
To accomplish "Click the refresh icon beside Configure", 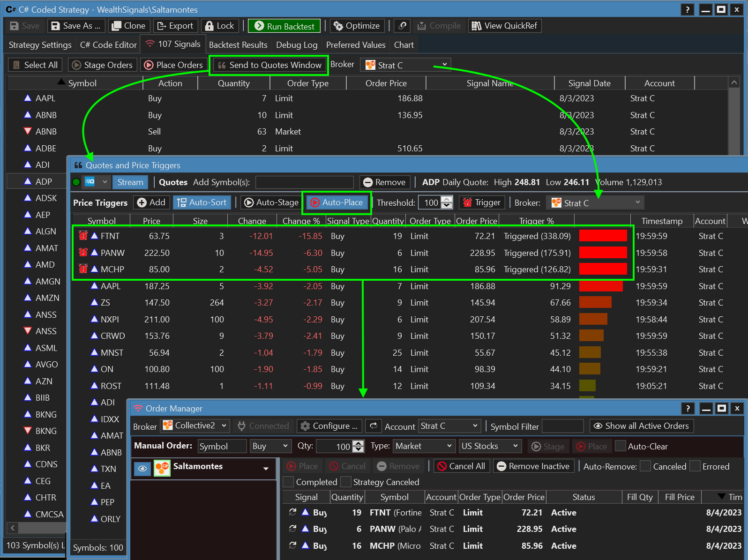I will pyautogui.click(x=374, y=426).
